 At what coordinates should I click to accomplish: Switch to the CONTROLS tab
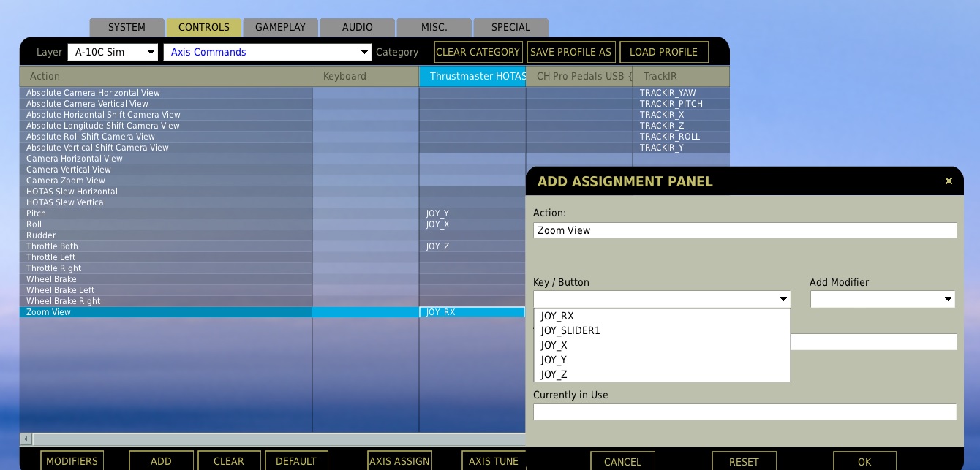pos(204,27)
